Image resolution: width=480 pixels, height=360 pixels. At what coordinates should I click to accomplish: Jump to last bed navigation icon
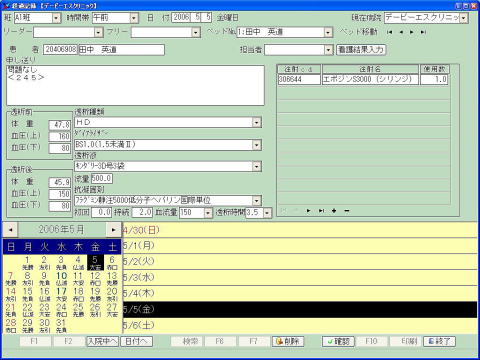click(423, 32)
